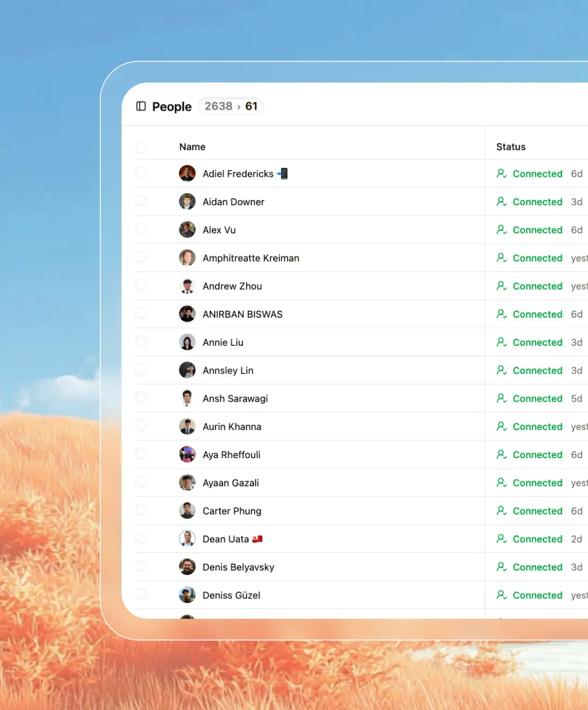This screenshot has width=588, height=710.
Task: Click the Connected person icon for Annie Liu
Action: click(x=502, y=343)
